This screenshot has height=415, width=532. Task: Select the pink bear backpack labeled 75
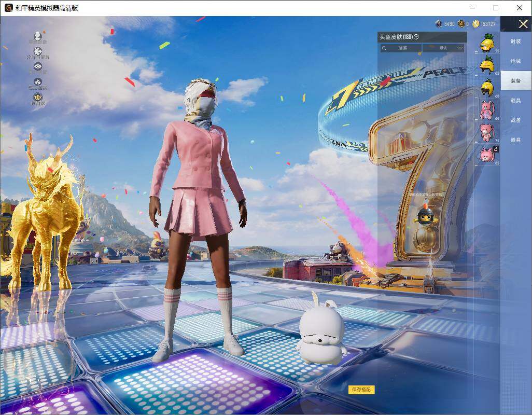[x=487, y=132]
